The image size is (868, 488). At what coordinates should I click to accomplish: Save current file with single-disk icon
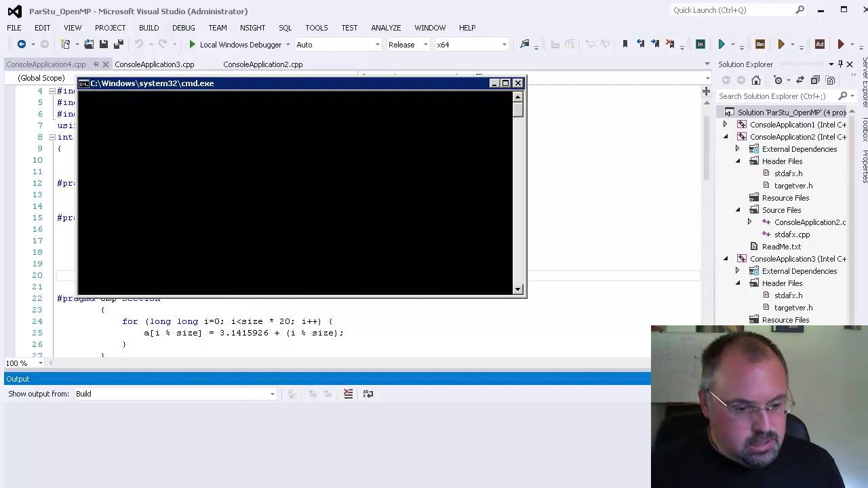tap(104, 44)
